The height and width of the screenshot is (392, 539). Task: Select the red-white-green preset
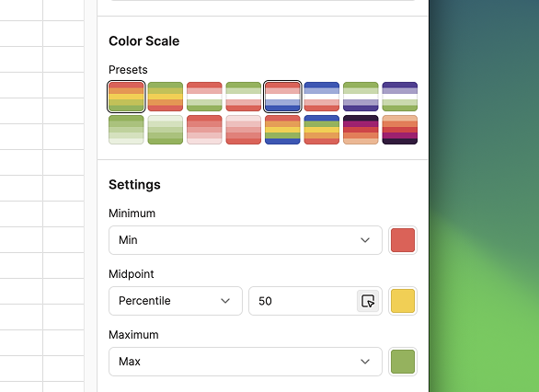pyautogui.click(x=204, y=97)
